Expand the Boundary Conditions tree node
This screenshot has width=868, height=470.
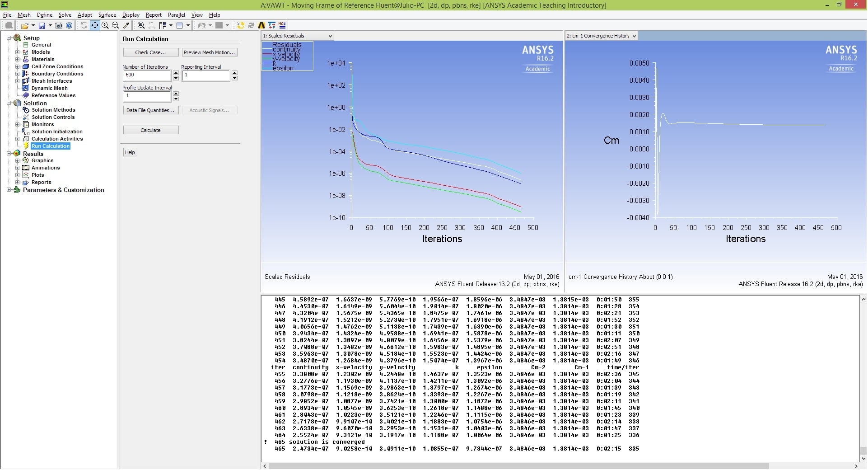coord(17,74)
